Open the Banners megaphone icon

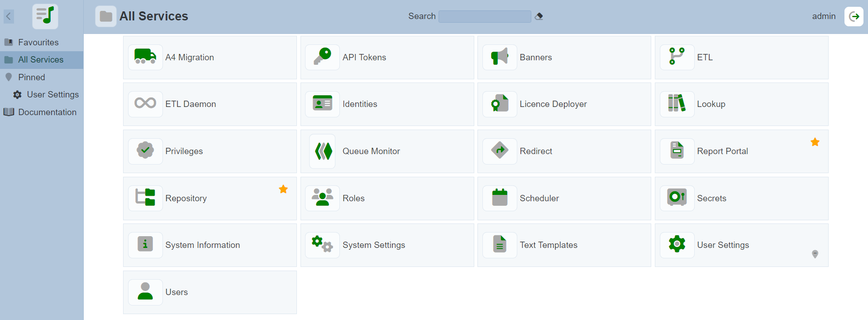pos(500,57)
